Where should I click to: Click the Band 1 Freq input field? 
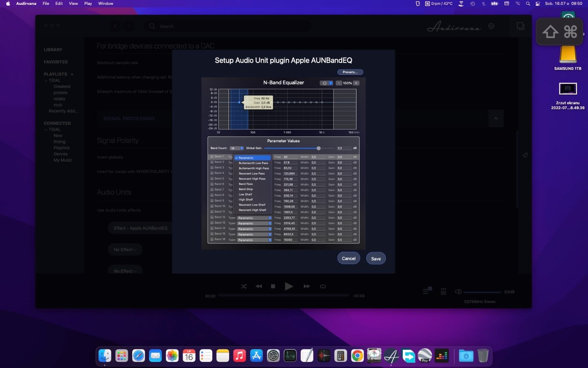[290, 157]
